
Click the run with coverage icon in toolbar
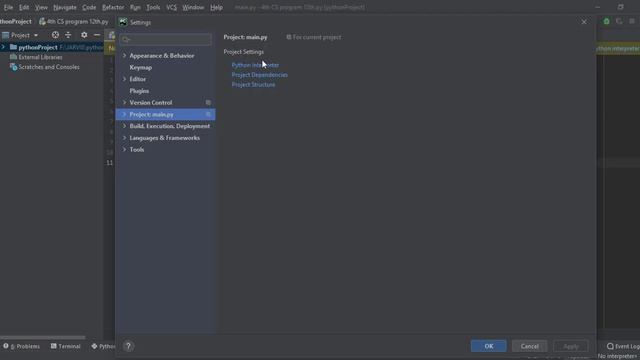619,21
